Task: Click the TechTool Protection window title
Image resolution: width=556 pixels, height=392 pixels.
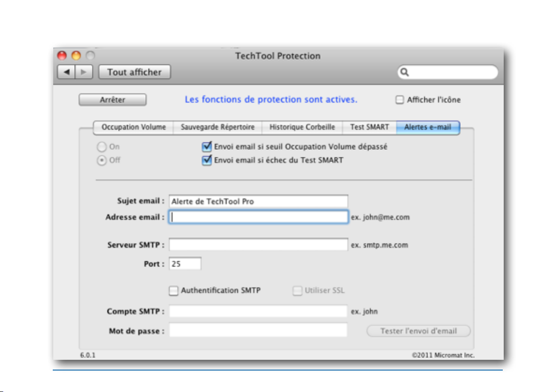Action: [x=278, y=56]
